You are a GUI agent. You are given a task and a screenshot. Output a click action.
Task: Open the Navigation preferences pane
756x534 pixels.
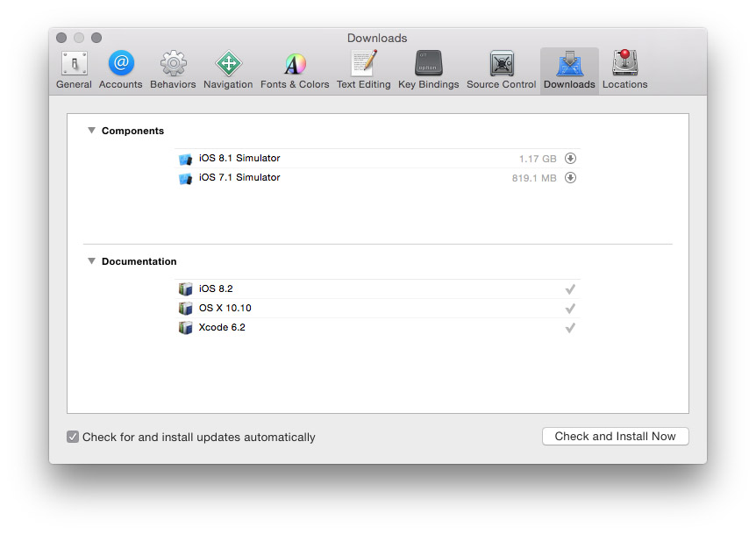(x=228, y=70)
